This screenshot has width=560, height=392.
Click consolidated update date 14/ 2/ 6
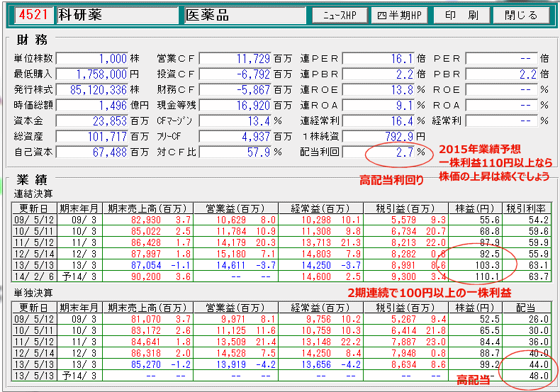[x=34, y=276]
